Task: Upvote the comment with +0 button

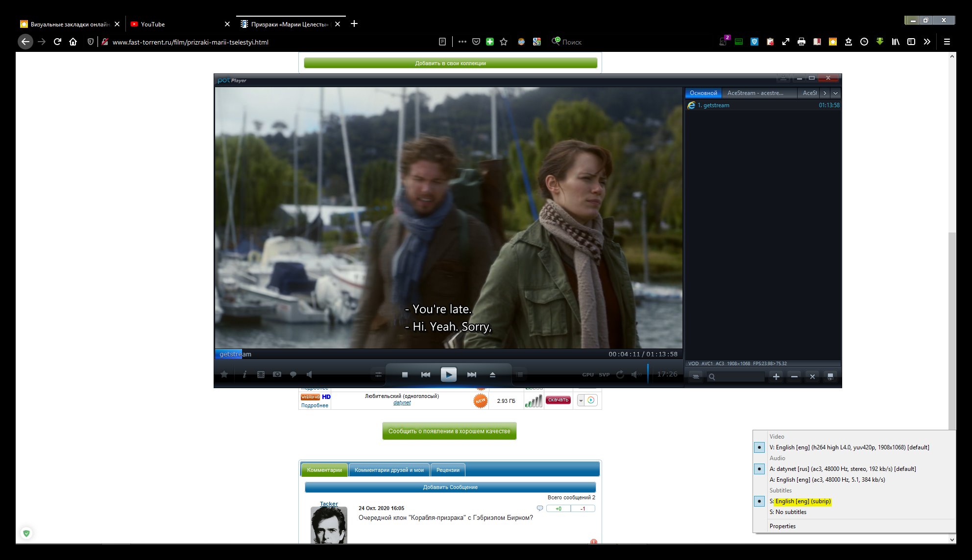Action: tap(558, 509)
